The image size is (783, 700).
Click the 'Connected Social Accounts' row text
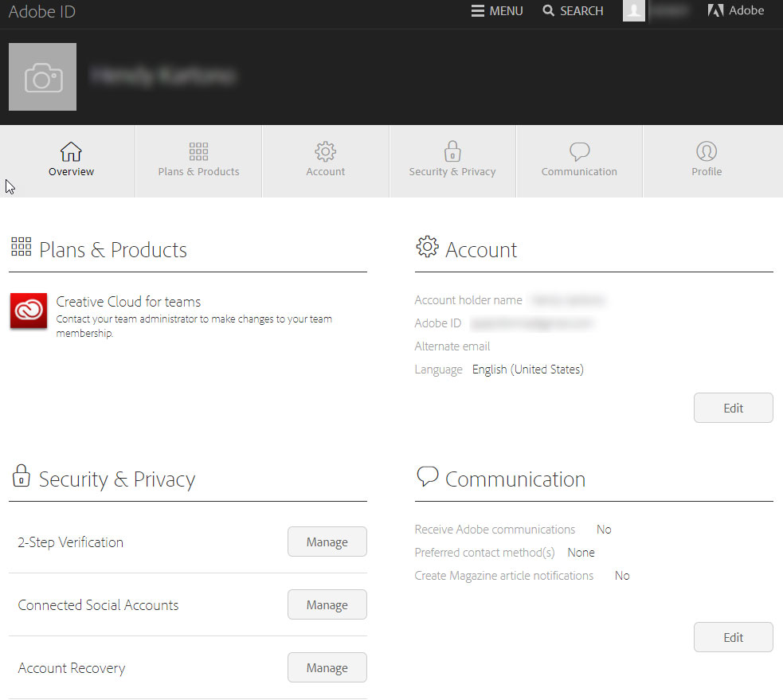pyautogui.click(x=98, y=605)
